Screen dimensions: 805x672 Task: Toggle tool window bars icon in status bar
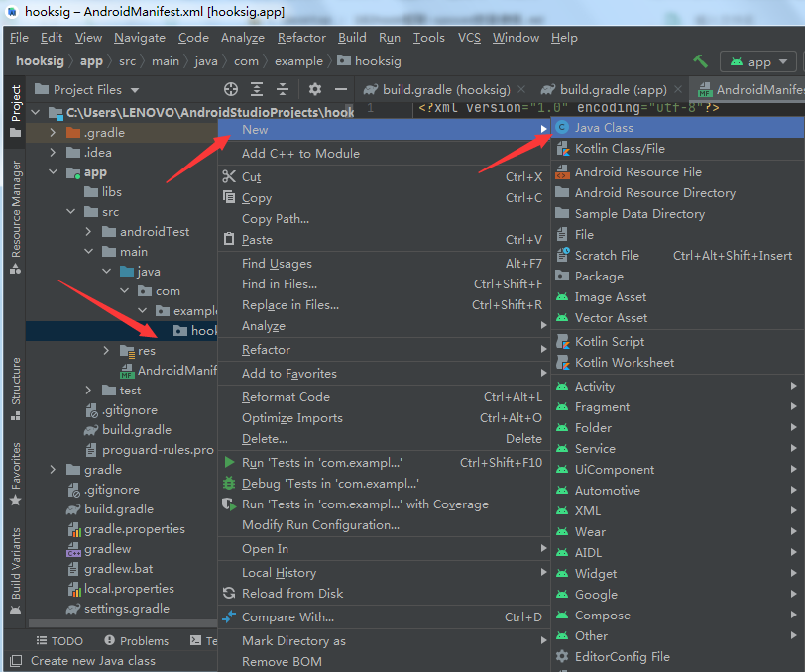click(x=16, y=661)
